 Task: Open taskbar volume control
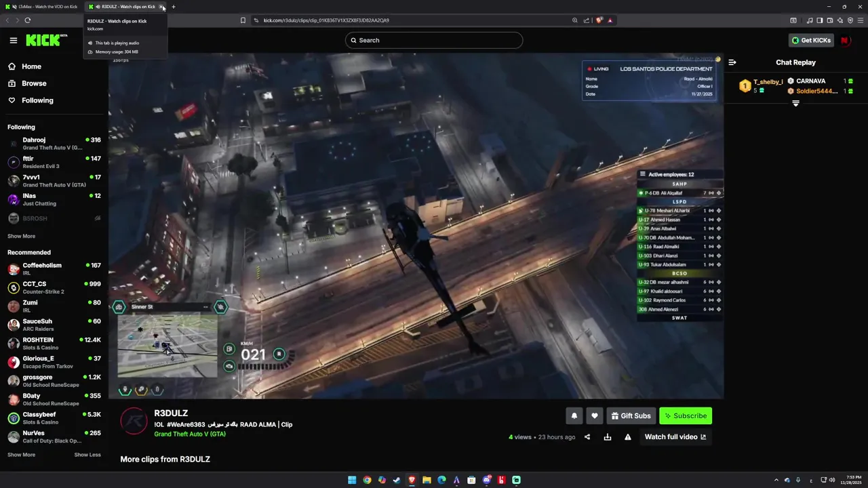point(831,481)
